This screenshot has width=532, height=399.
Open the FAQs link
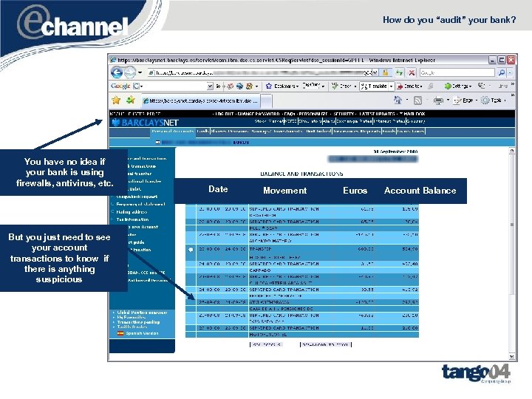tap(290, 114)
